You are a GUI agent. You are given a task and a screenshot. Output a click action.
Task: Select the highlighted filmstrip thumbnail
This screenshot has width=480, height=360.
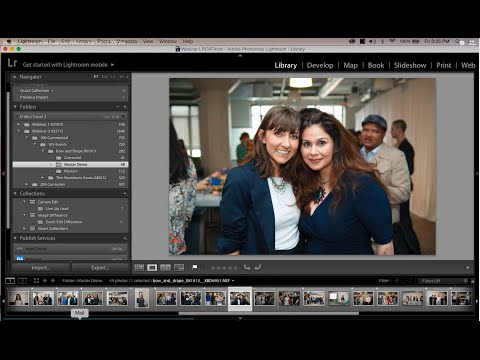click(240, 299)
